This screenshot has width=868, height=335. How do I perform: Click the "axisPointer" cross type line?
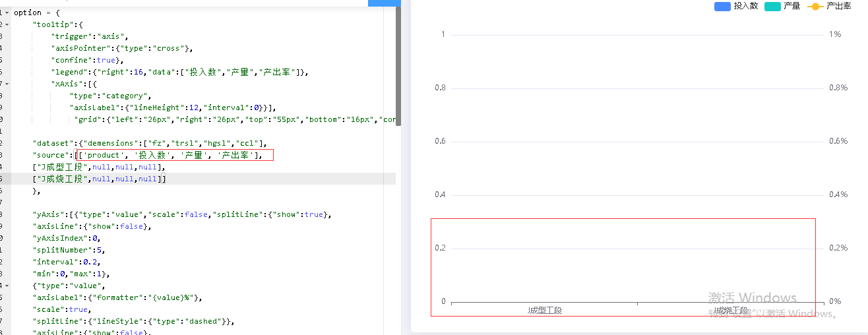click(x=123, y=49)
